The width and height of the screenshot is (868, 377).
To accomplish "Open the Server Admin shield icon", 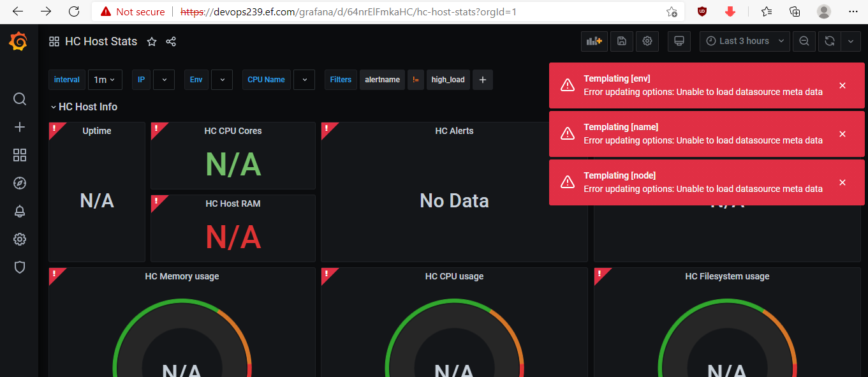I will (x=20, y=267).
